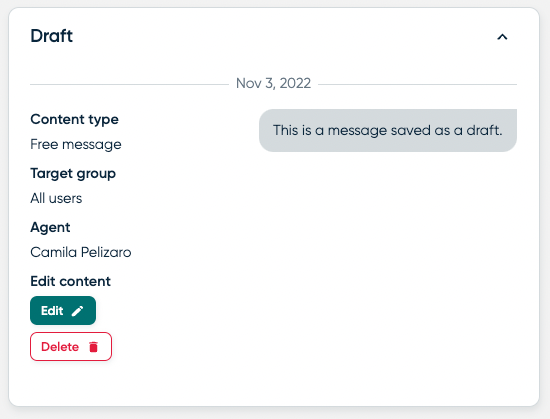Click the Nov 3, 2022 date separator

273,83
